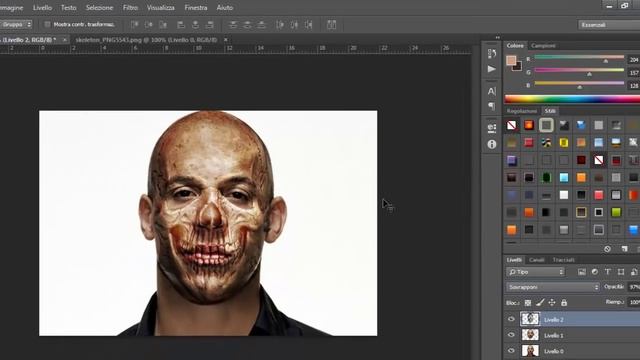Open the Finestra menu
This screenshot has height=360, width=640.
[x=196, y=8]
